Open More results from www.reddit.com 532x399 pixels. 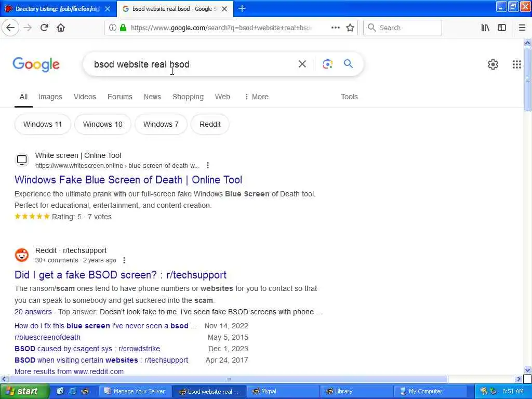69,371
